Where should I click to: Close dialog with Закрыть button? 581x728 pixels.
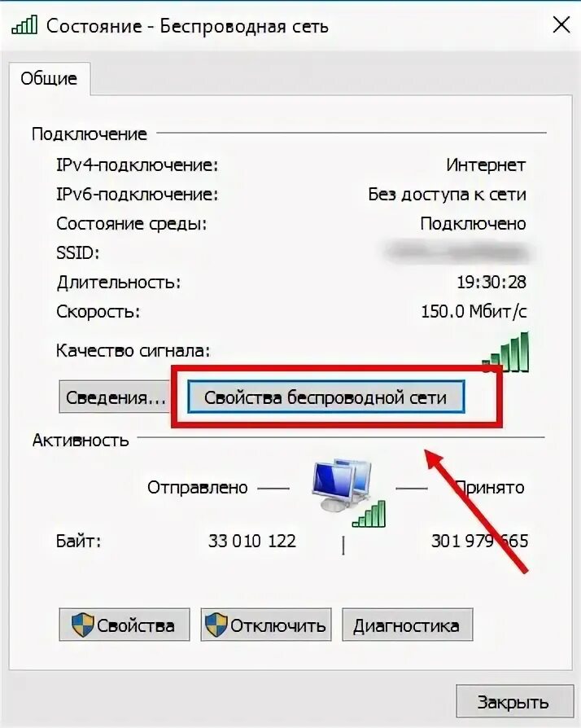pos(514,702)
